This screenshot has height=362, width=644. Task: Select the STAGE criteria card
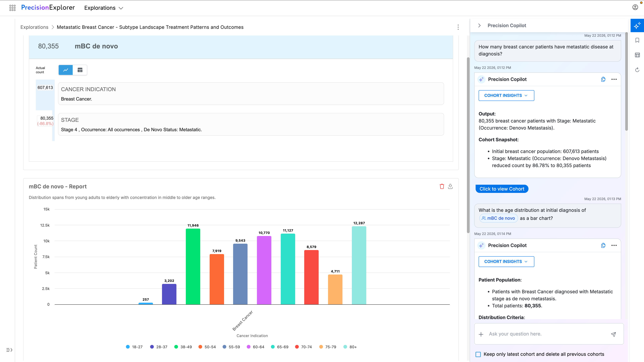tap(251, 124)
